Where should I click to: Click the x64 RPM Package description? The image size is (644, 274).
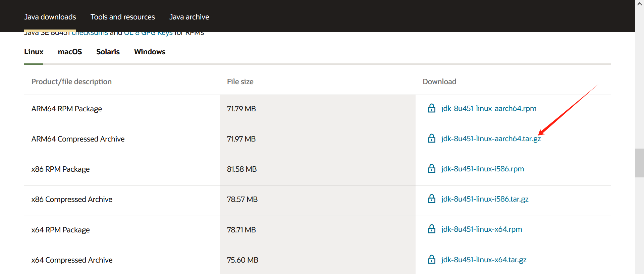coord(60,230)
